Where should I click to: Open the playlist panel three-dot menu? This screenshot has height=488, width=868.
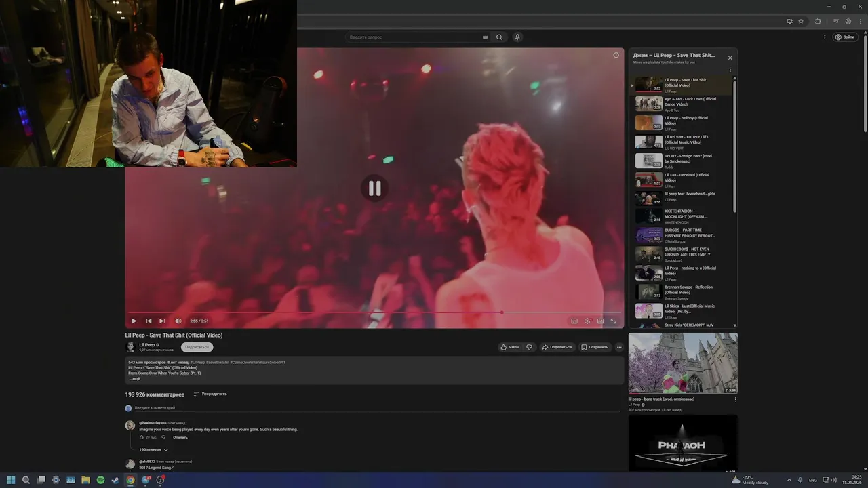click(730, 70)
